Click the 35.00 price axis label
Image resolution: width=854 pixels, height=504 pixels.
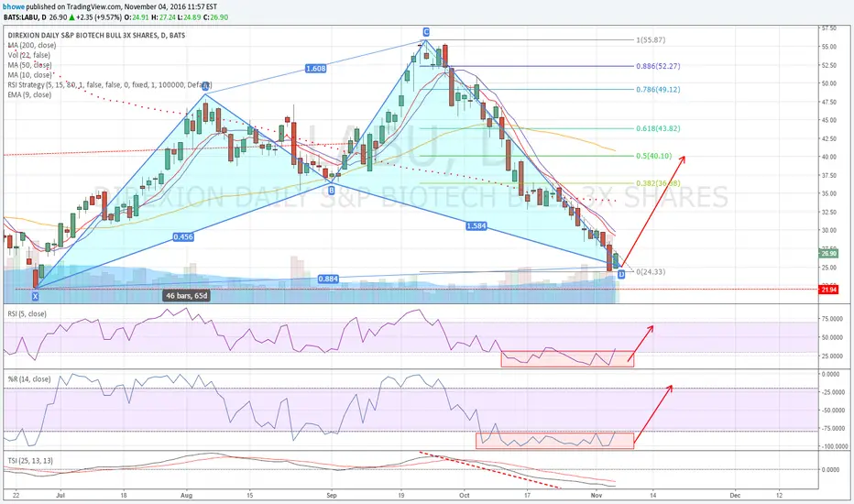coord(829,193)
